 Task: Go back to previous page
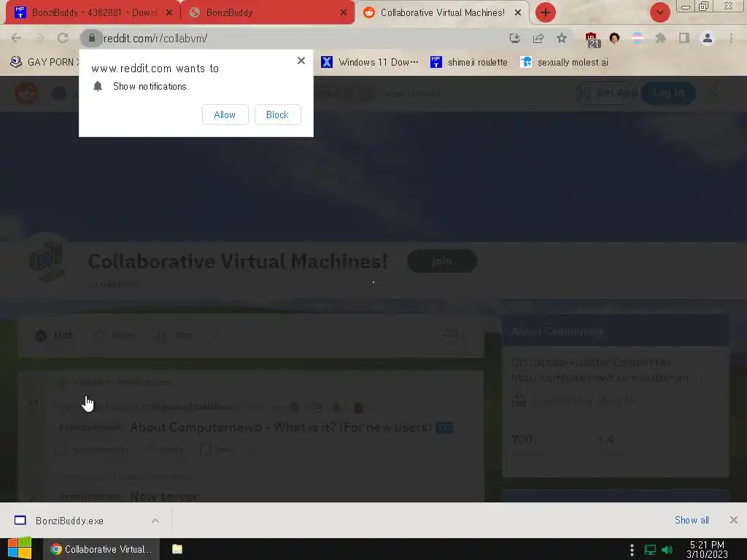pos(16,38)
